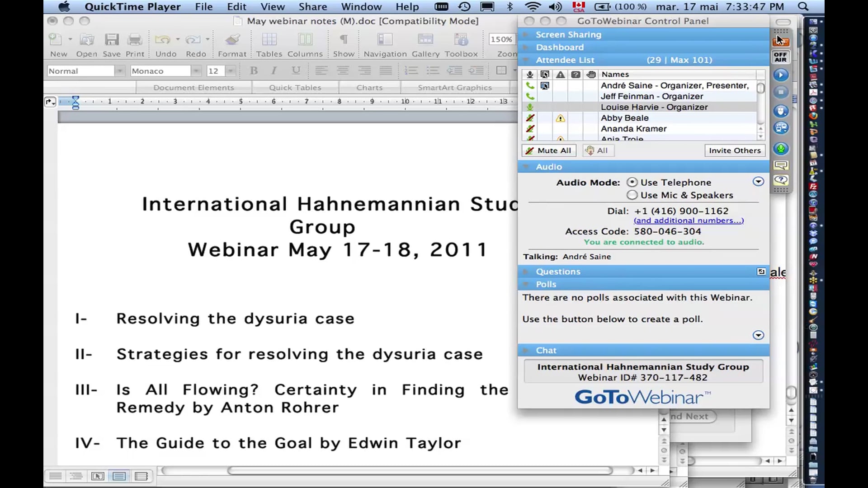Viewport: 868px width, 488px height.
Task: Click the Columns toolbar icon
Action: (x=305, y=44)
